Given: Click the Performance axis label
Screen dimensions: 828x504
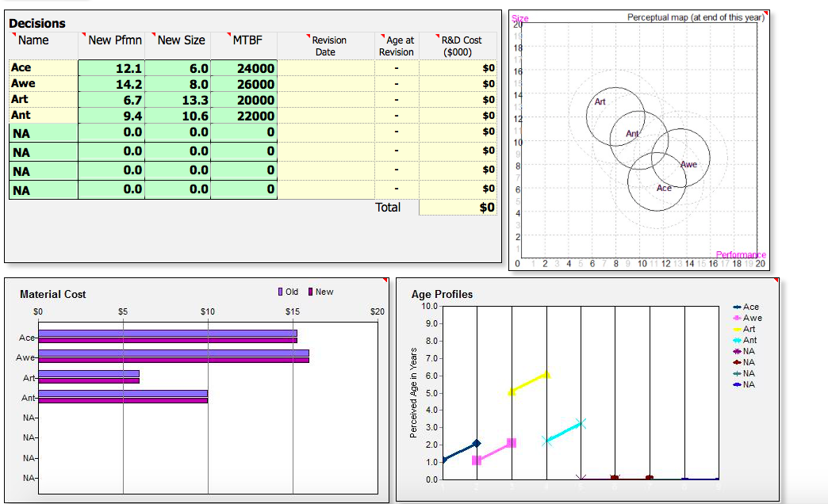Looking at the screenshot, I should coord(740,255).
